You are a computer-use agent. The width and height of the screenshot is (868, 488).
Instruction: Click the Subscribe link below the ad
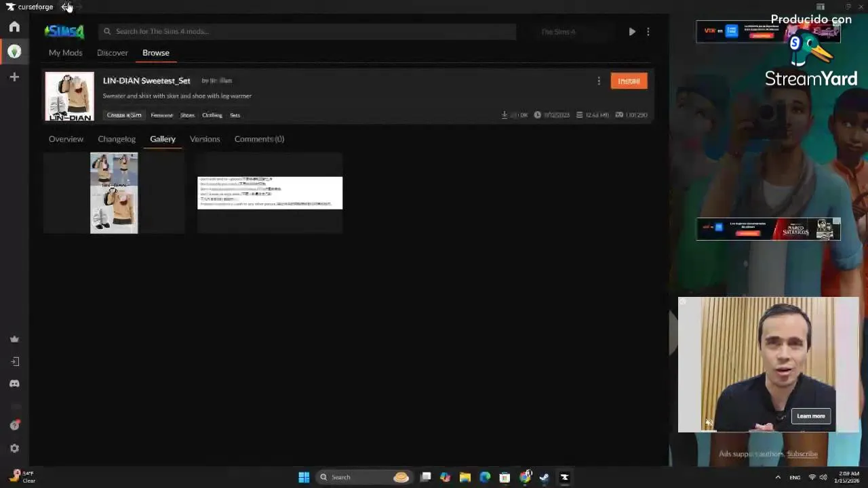pos(802,454)
